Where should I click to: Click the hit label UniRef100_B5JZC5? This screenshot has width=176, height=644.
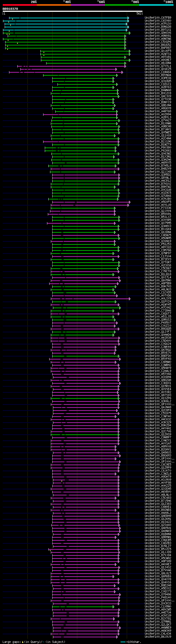pyautogui.click(x=158, y=549)
